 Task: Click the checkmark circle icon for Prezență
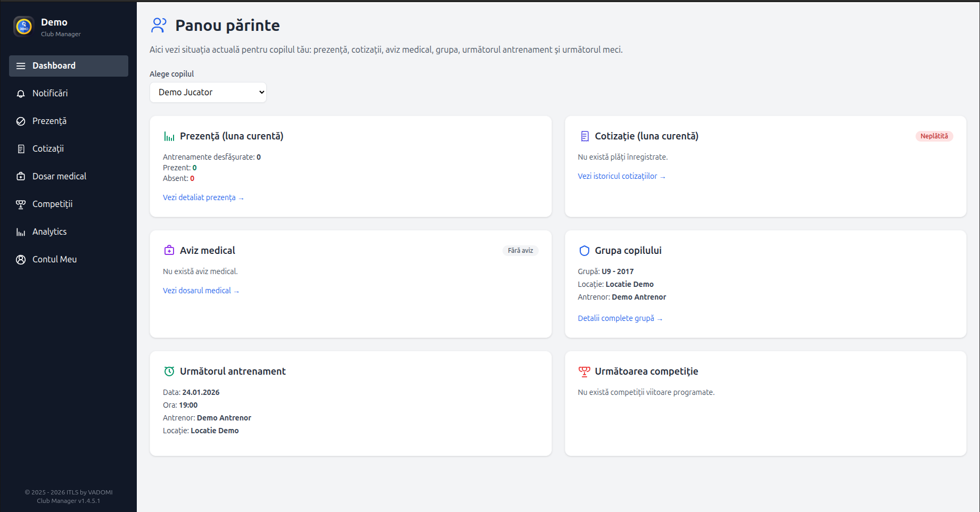[x=21, y=121]
